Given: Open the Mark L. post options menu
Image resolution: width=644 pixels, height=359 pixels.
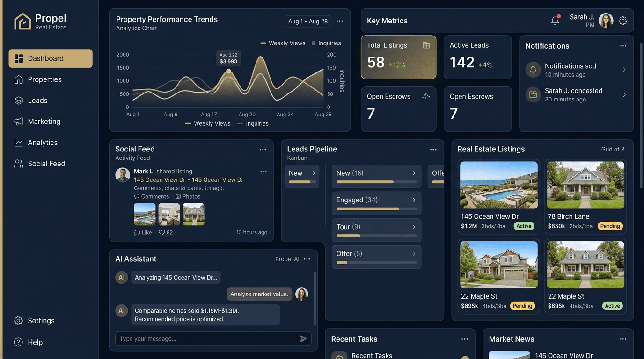Looking at the screenshot, I should [263, 172].
